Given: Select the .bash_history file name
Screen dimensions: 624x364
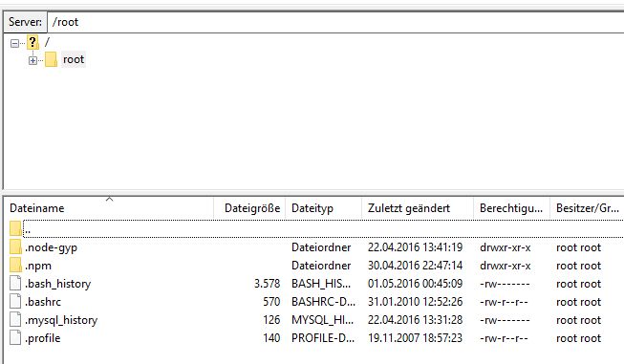Looking at the screenshot, I should tap(58, 284).
